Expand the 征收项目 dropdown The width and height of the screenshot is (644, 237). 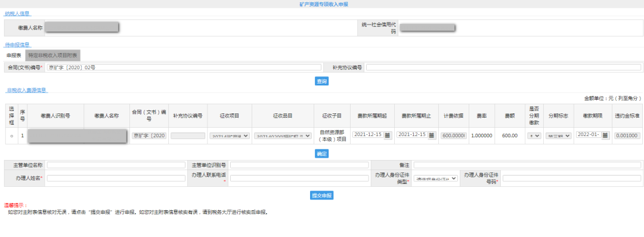pyautogui.click(x=229, y=136)
